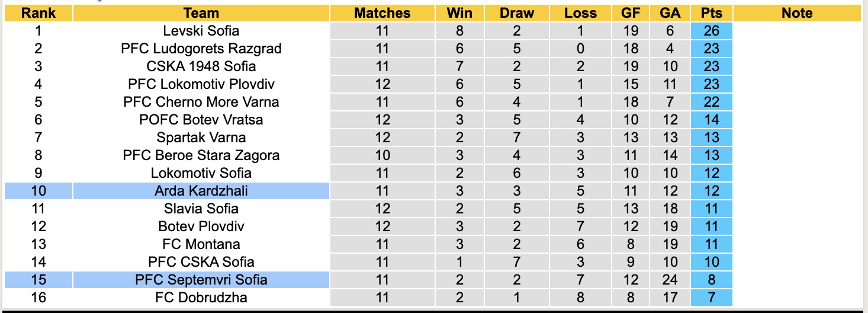
Task: Click the Loss column header
Action: pos(580,13)
